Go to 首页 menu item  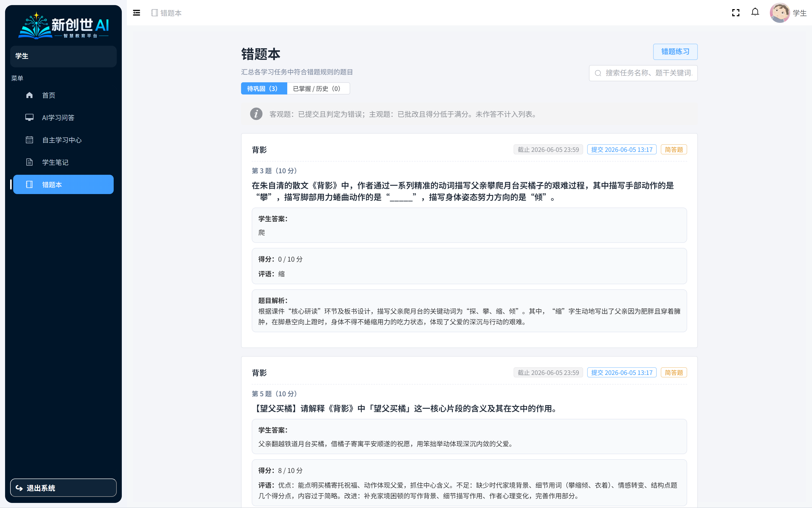click(63, 95)
